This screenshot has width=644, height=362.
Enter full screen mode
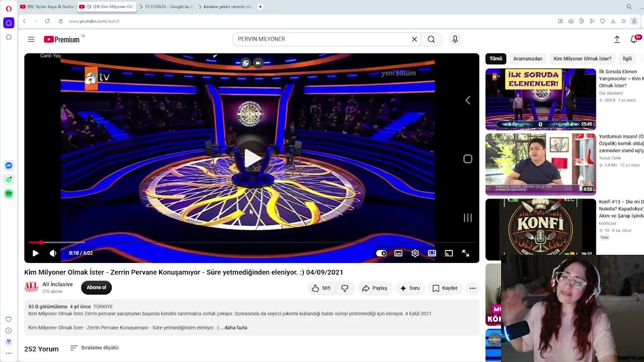465,253
